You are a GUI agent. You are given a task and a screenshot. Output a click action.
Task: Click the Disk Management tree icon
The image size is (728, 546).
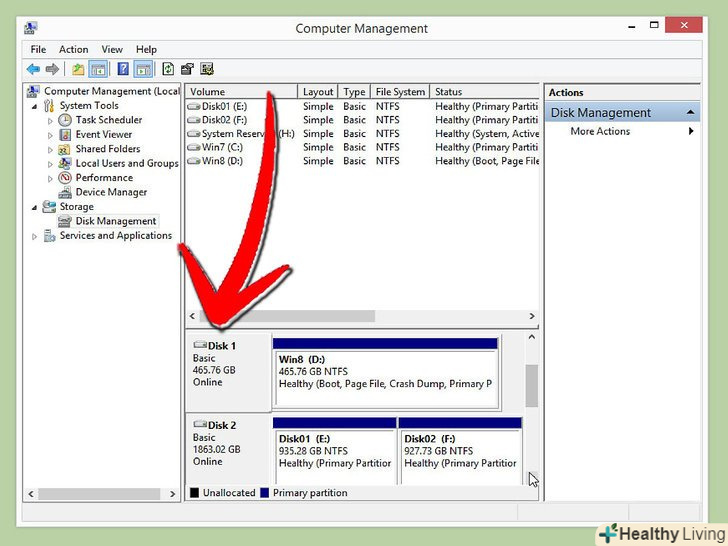(65, 221)
